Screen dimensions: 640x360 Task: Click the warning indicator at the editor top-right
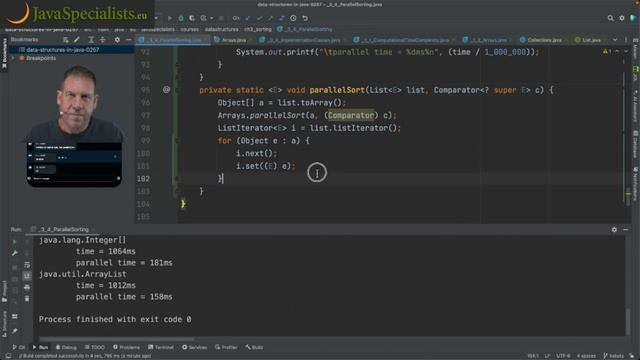(607, 52)
